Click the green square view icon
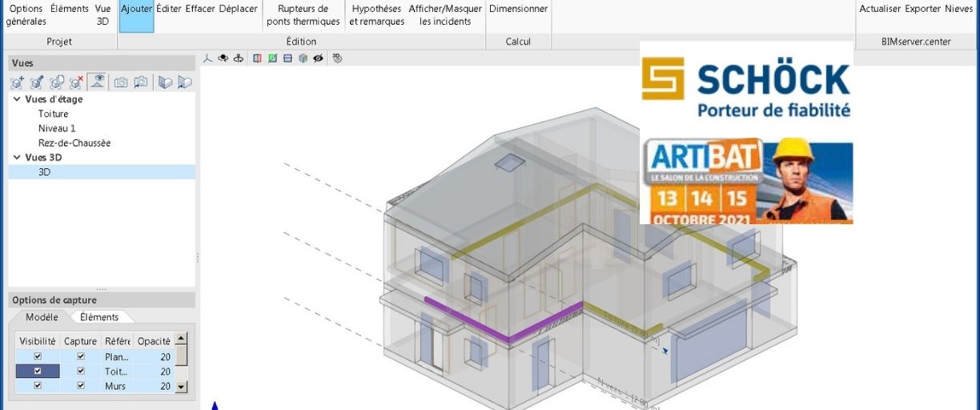This screenshot has width=980, height=410. pos(272,58)
